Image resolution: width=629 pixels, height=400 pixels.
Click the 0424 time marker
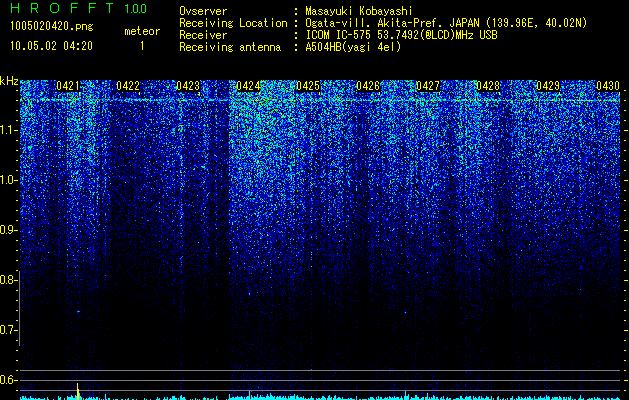click(x=248, y=86)
